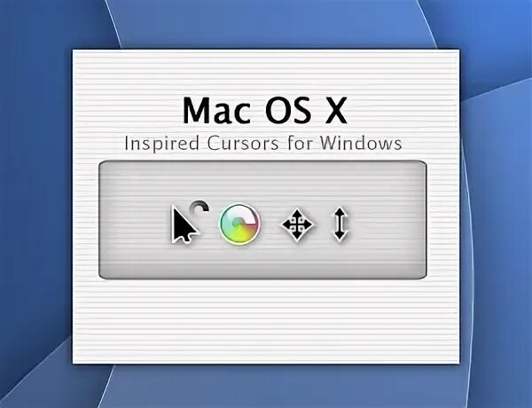Select the small gray busy spinner beside arrow
The width and height of the screenshot is (532, 408).
[x=199, y=207]
